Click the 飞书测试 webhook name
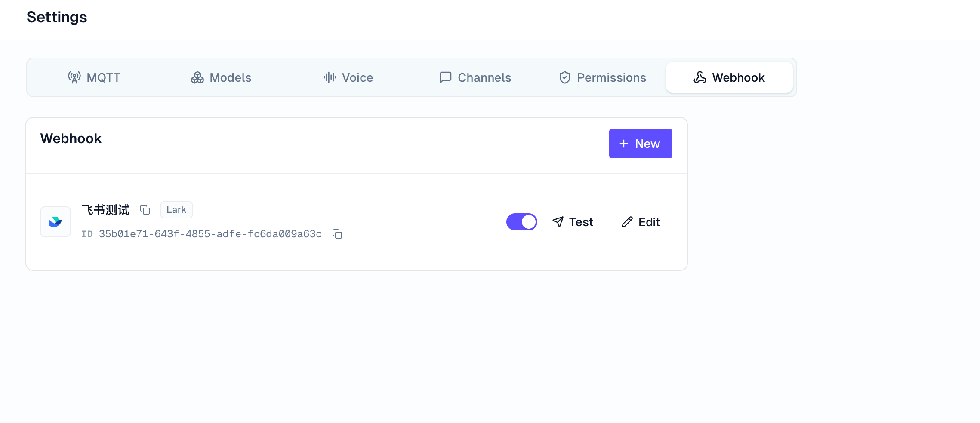Image resolution: width=980 pixels, height=423 pixels. (105, 210)
